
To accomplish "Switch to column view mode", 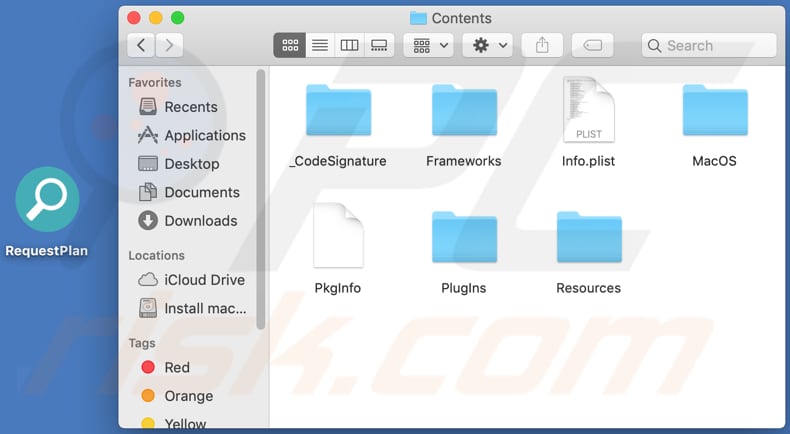I will coord(349,45).
